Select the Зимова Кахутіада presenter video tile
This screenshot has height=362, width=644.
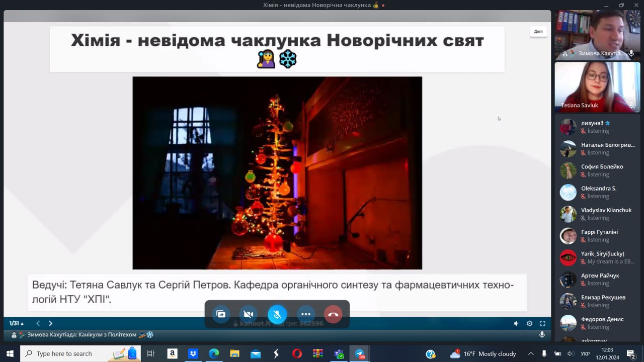tap(597, 34)
